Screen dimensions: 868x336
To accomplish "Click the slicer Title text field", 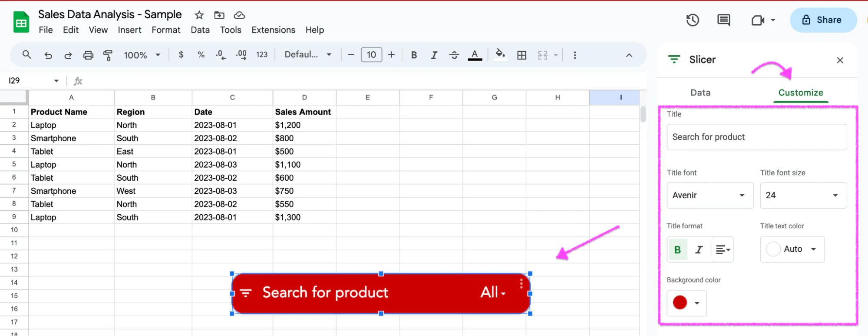I will (x=757, y=137).
